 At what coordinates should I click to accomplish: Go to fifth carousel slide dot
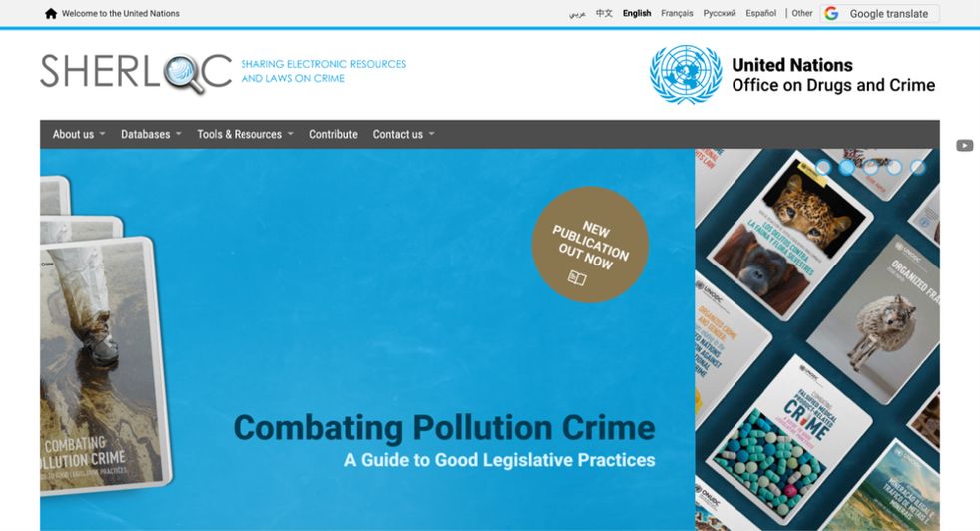coord(917,167)
